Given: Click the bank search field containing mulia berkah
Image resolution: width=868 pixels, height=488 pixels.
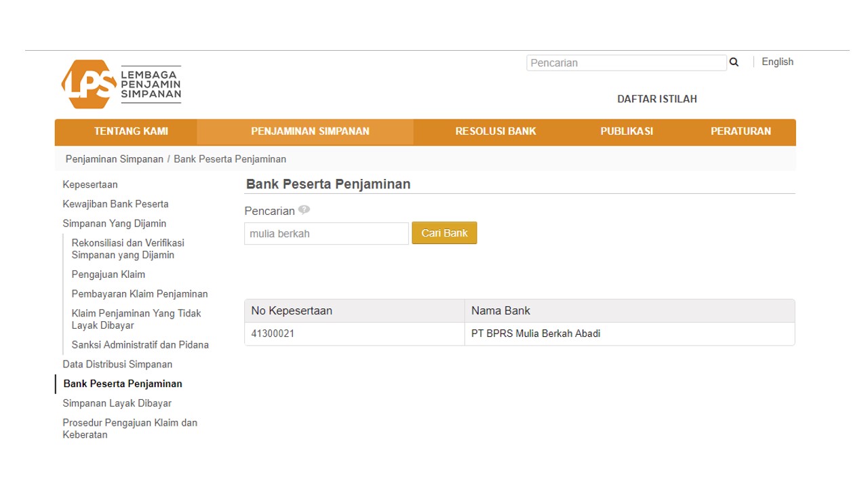Looking at the screenshot, I should point(326,234).
